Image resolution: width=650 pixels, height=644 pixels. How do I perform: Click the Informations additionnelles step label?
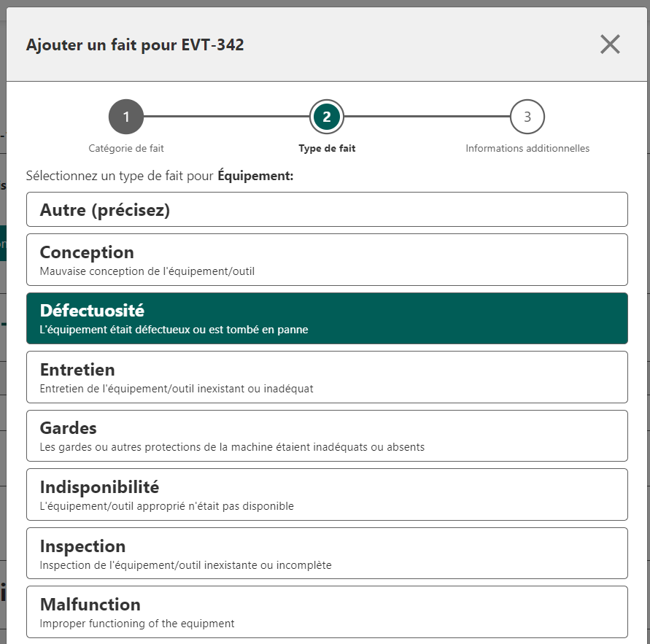(527, 148)
